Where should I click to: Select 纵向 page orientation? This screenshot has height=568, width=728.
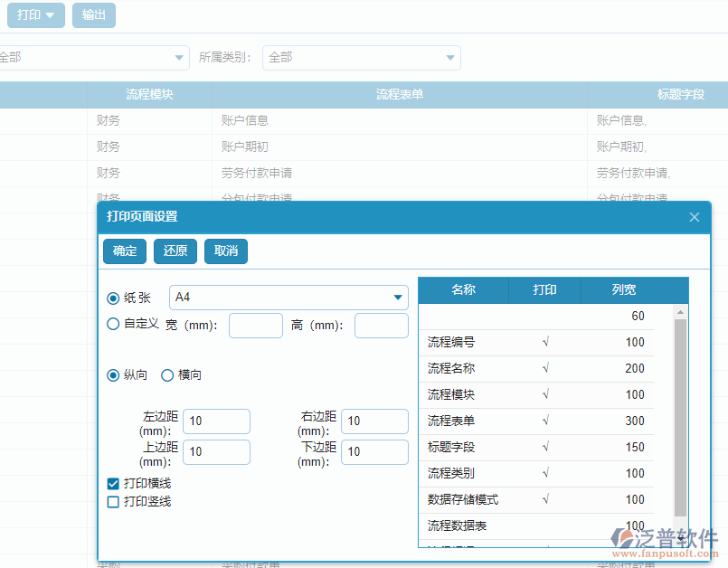coord(113,375)
